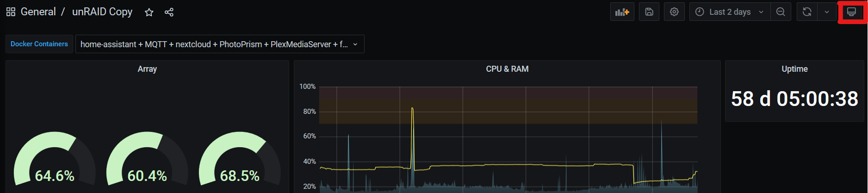Viewport: 868px width, 193px height.
Task: Click the 40% axis label
Action: coord(309,162)
